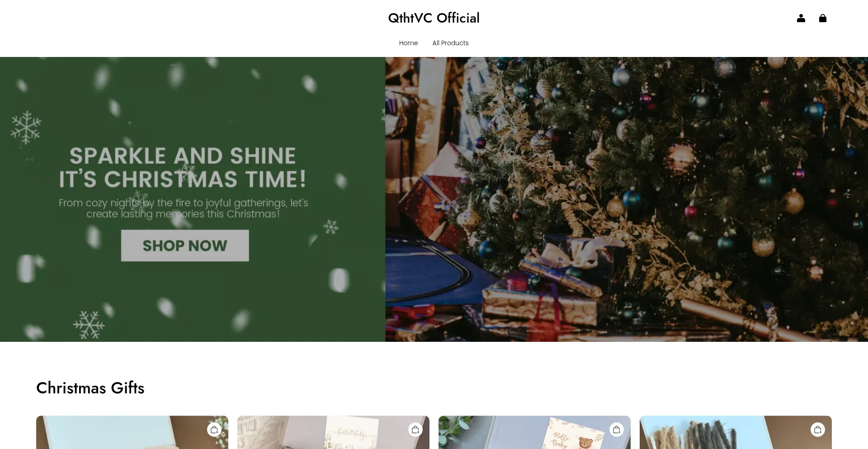Click the SHOP NOW banner button
The height and width of the screenshot is (449, 868).
point(185,246)
